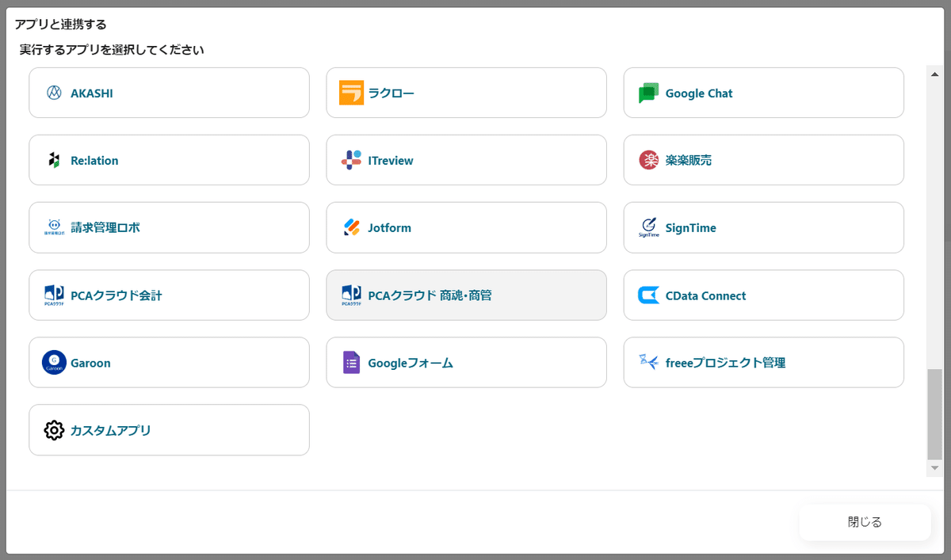Select the freeeプロジェクト管理 app card
Viewport: 951px width, 560px height.
(x=763, y=362)
